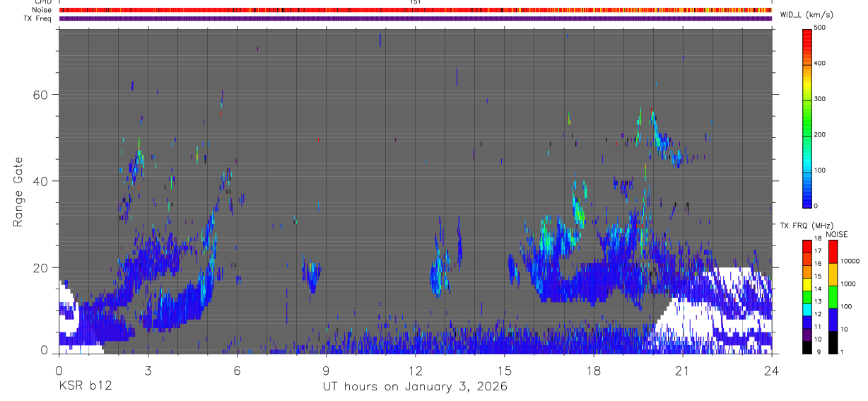Click the 12 label on TX FRQ scale
Screen dimensions: 868x401
[x=818, y=313]
